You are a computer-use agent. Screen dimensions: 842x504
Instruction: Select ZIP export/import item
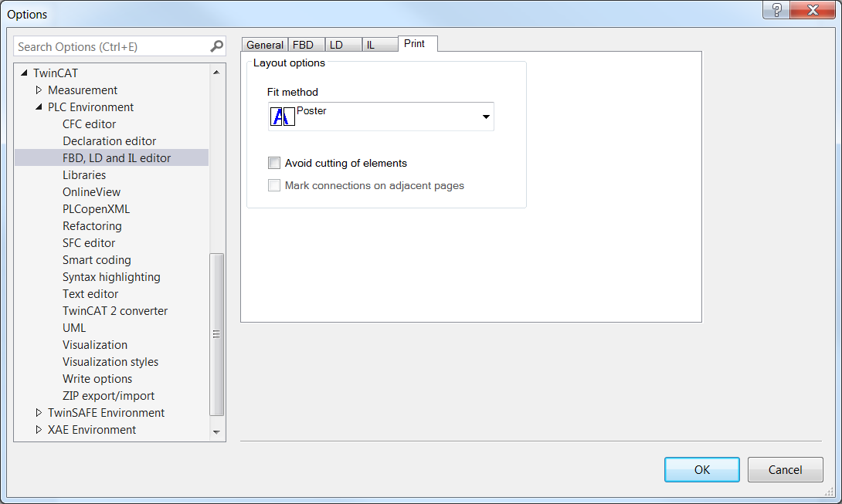[x=108, y=396]
